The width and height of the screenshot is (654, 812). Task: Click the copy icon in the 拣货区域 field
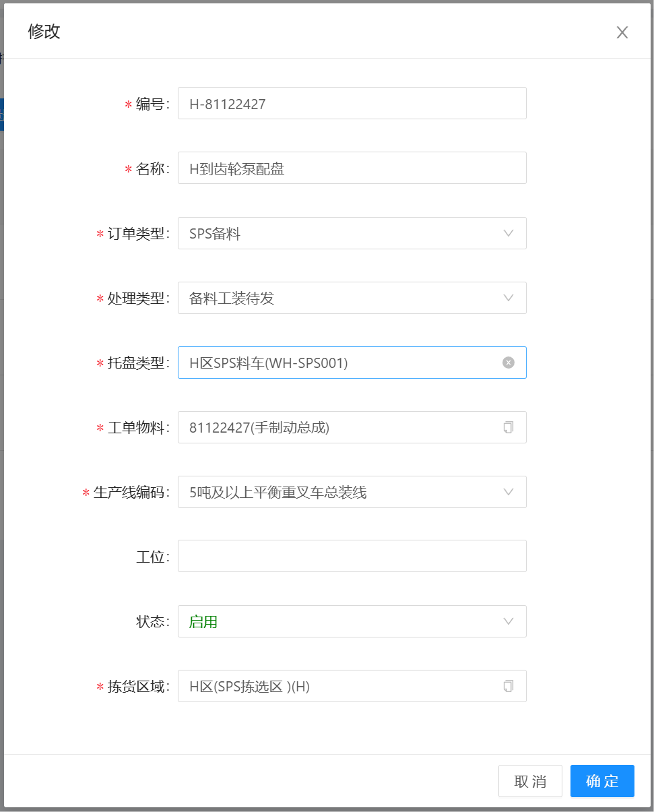coord(509,686)
